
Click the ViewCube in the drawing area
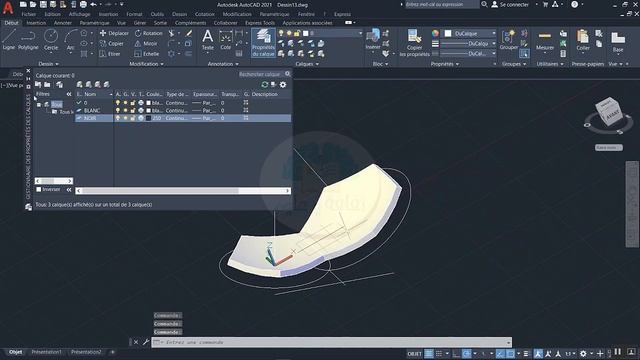click(608, 111)
